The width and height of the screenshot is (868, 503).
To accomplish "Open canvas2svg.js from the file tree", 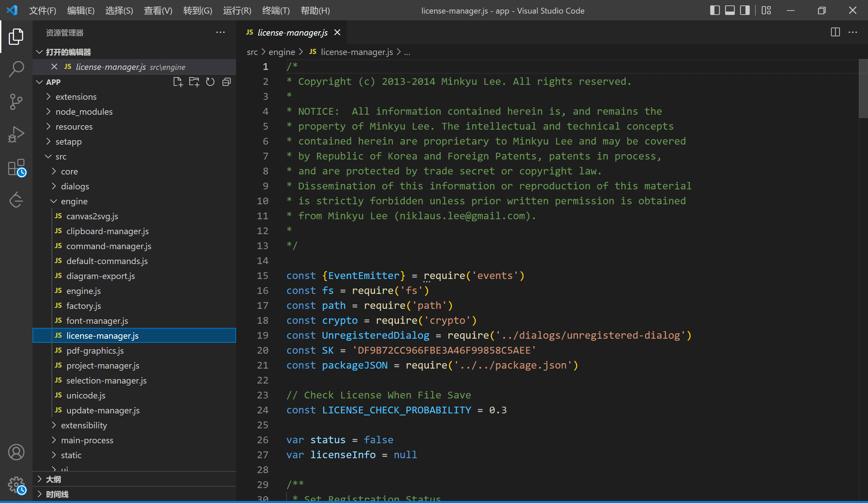I will click(x=134, y=216).
